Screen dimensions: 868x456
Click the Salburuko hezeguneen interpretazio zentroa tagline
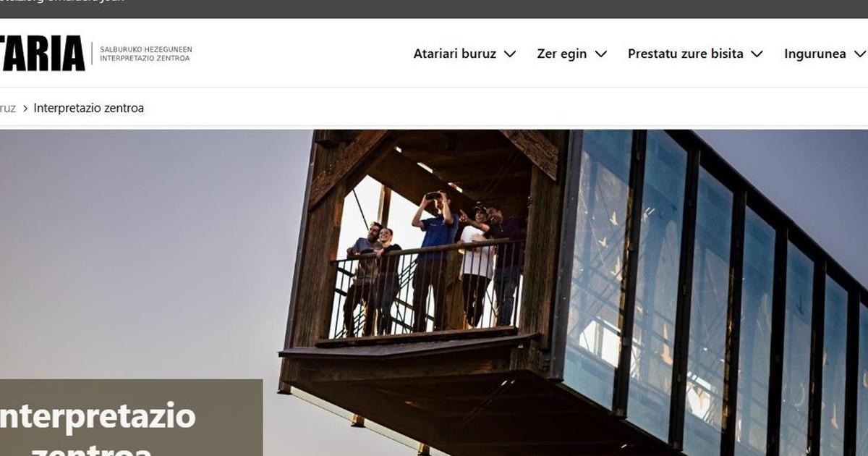click(x=145, y=54)
